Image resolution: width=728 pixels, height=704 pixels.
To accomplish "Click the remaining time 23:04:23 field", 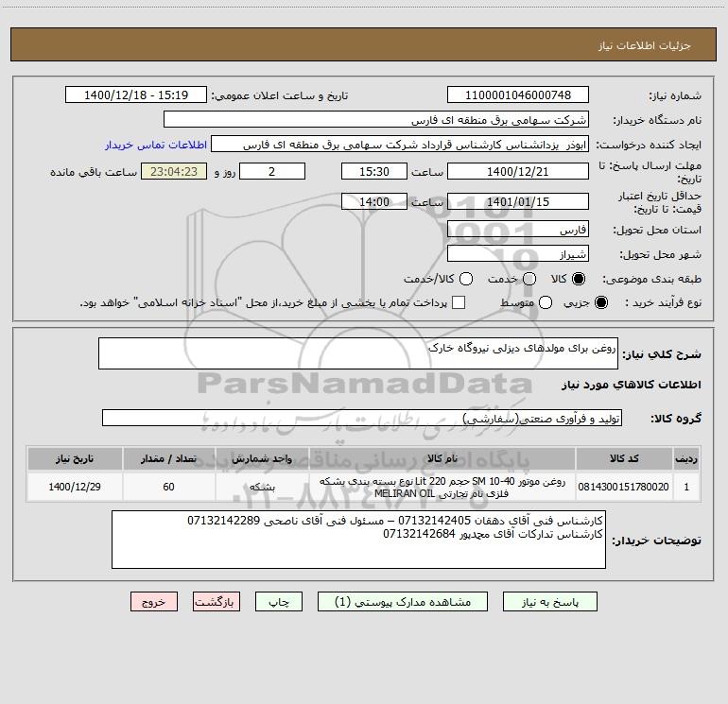I will tap(174, 171).
